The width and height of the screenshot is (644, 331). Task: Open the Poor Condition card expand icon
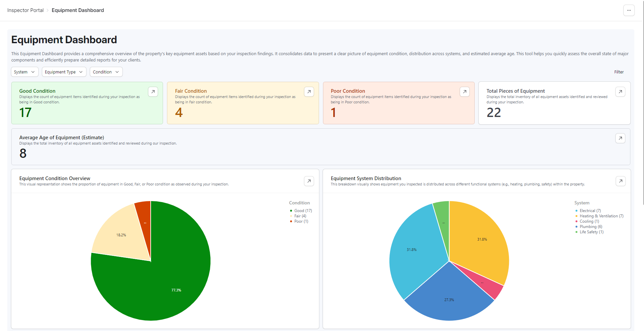click(x=464, y=92)
